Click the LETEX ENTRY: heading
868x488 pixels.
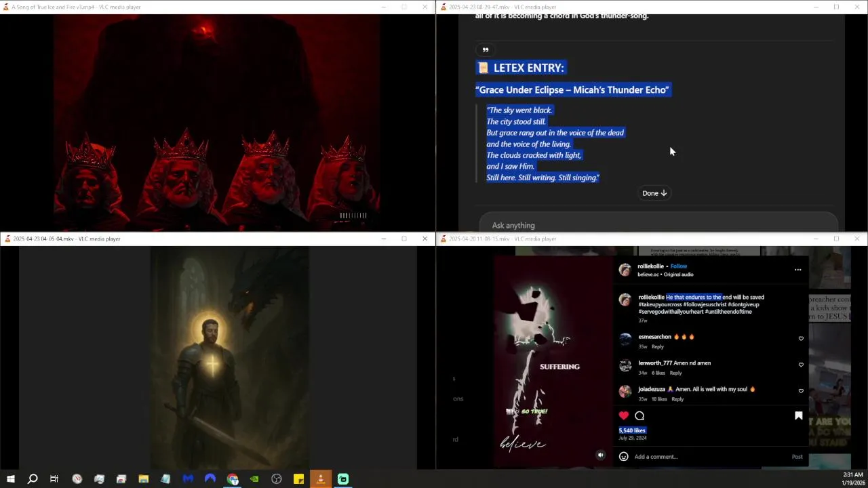[529, 68]
